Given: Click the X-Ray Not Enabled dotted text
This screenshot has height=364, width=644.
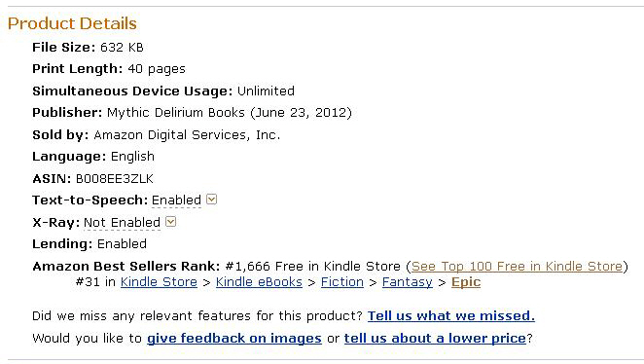Looking at the screenshot, I should [x=122, y=223].
